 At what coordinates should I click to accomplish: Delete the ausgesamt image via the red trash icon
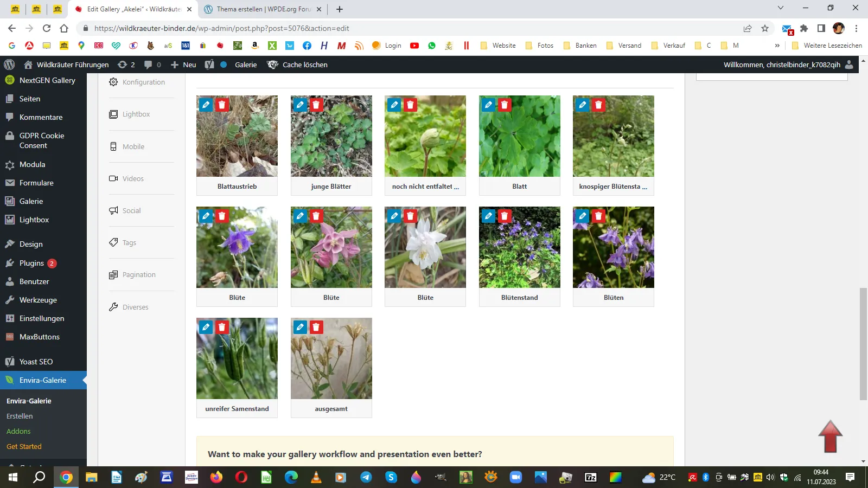316,327
